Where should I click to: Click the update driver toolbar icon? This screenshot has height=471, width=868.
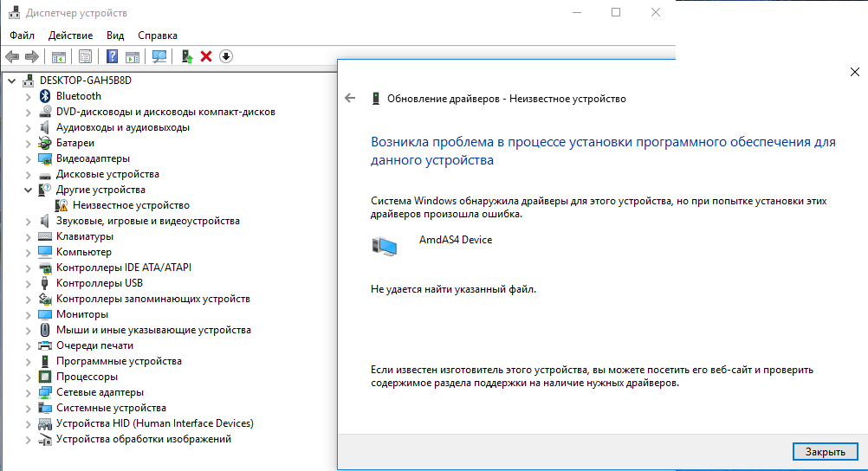187,56
